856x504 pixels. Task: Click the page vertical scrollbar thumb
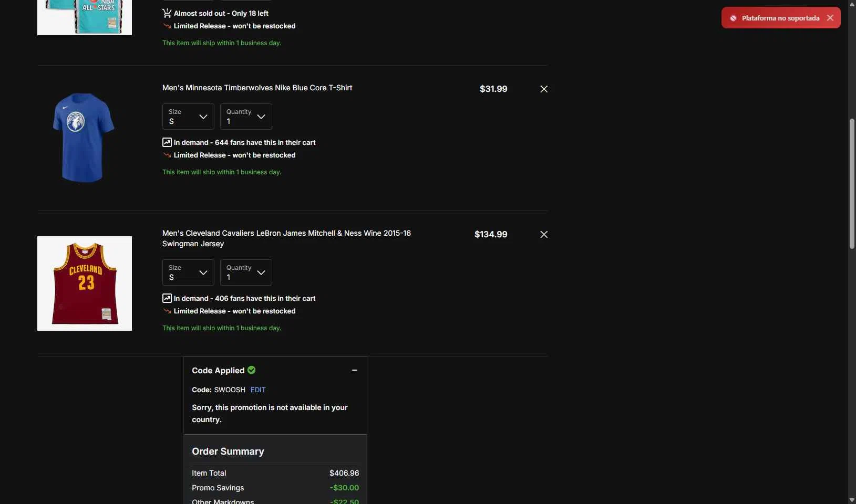(852, 184)
